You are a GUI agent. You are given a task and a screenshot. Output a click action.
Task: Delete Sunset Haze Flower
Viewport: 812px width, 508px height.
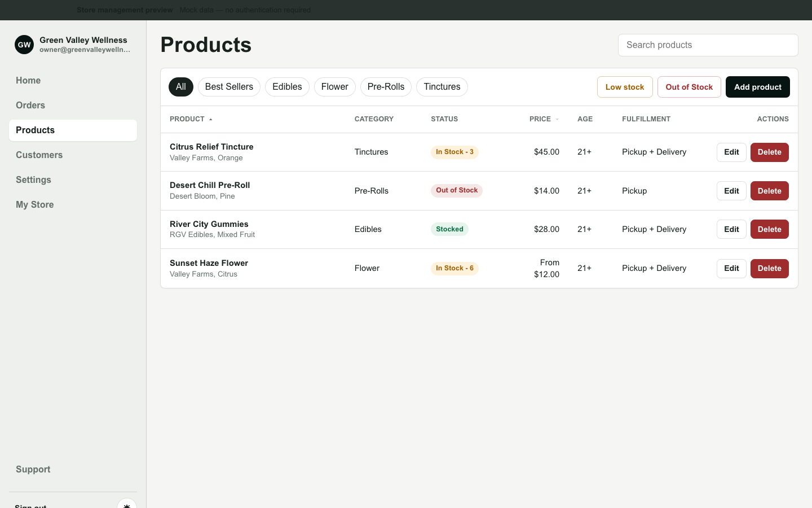pos(770,269)
